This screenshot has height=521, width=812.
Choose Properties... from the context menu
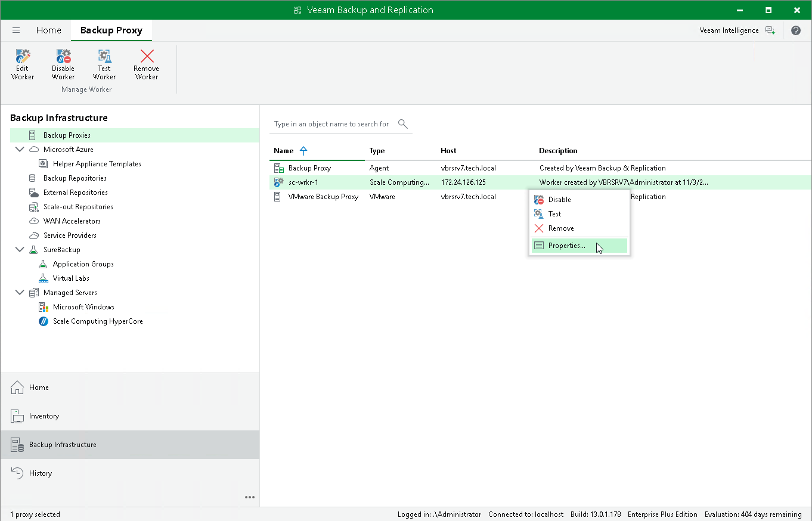point(579,246)
